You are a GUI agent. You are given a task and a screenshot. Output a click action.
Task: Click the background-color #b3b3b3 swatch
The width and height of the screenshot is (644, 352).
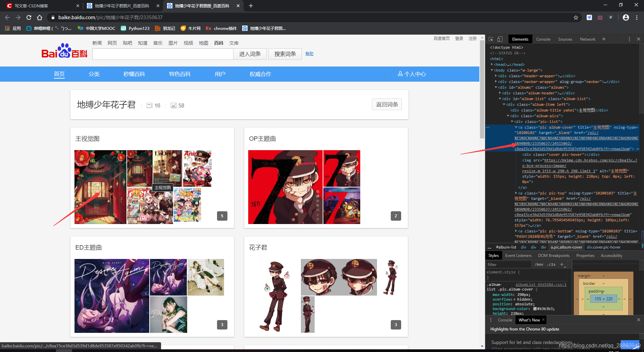pos(535,309)
